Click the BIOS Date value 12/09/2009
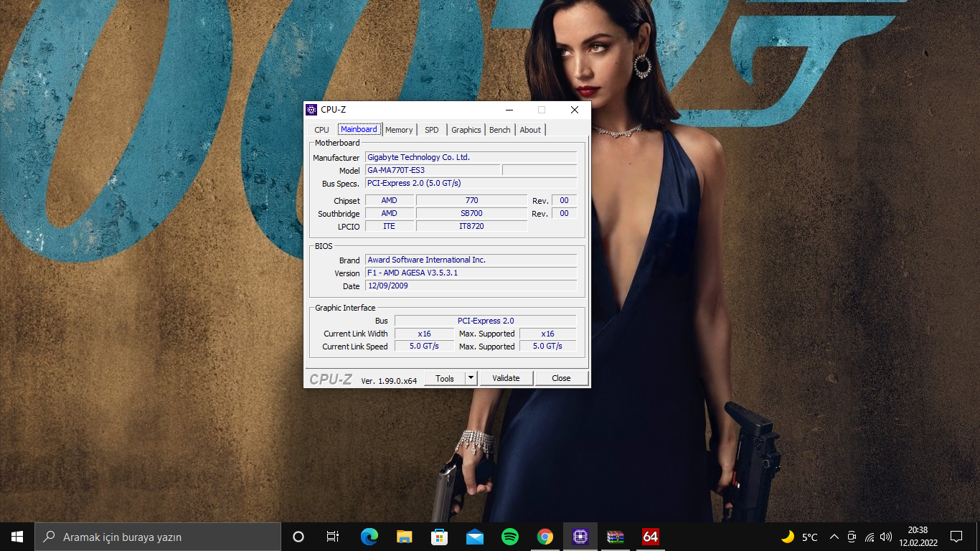 tap(471, 286)
